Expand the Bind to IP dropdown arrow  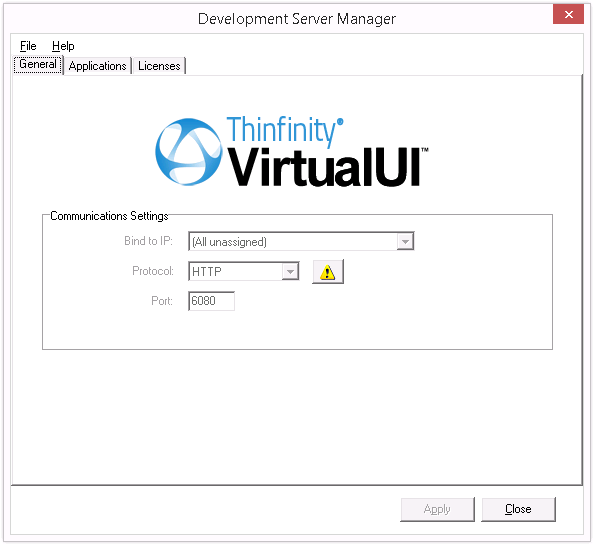click(405, 241)
